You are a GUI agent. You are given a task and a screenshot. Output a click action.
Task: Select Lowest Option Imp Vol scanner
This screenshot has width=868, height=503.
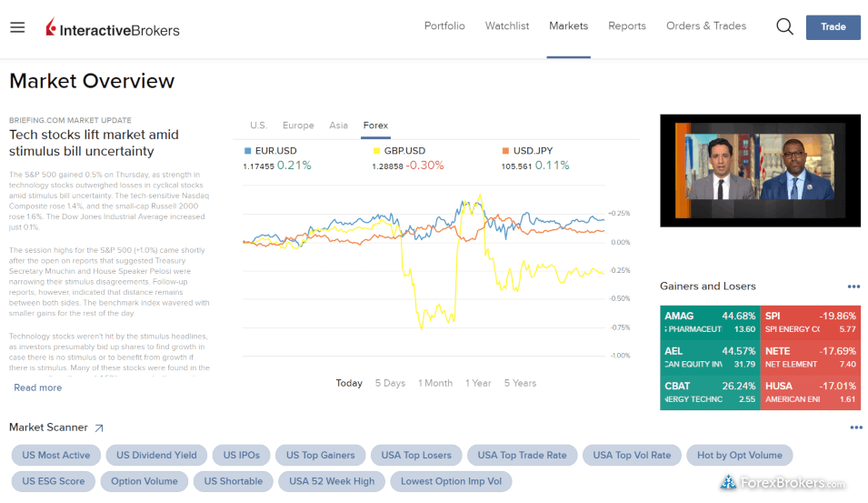451,481
